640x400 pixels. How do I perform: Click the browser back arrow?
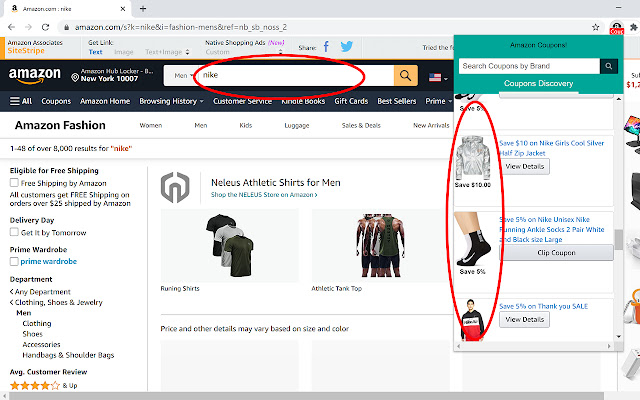click(x=11, y=27)
